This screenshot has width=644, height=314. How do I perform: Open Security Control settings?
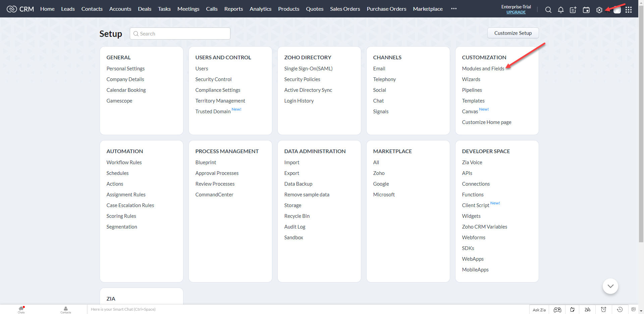(213, 79)
